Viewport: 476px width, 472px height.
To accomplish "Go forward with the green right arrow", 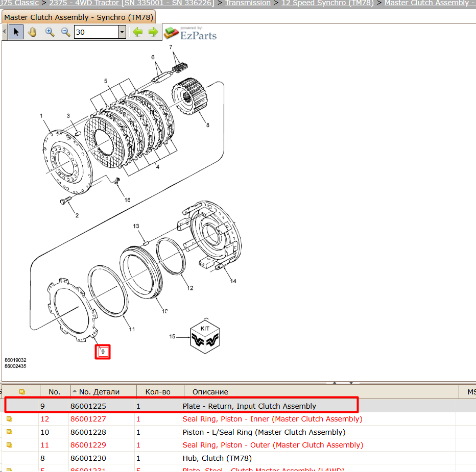I will pos(153,32).
